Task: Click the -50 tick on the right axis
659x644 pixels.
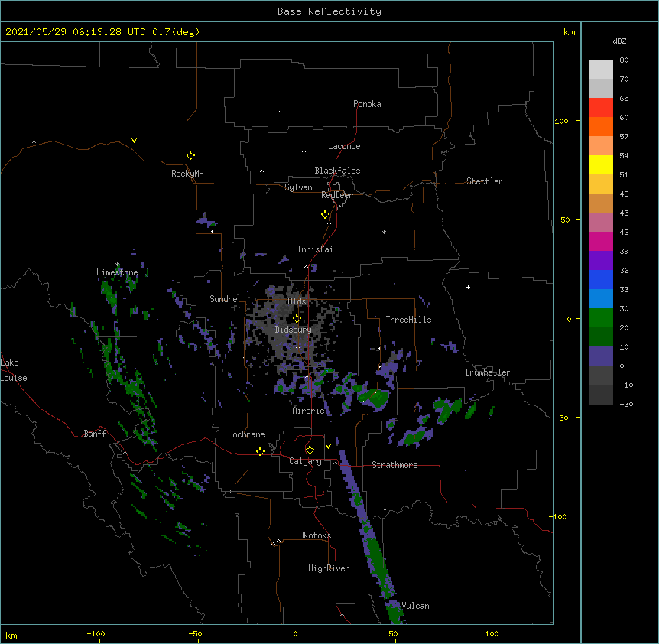Action: (561, 418)
